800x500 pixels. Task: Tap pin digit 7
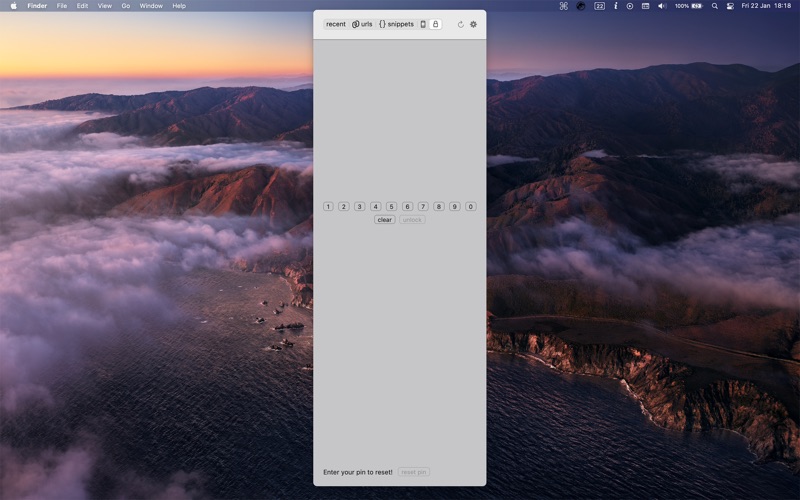tap(423, 207)
